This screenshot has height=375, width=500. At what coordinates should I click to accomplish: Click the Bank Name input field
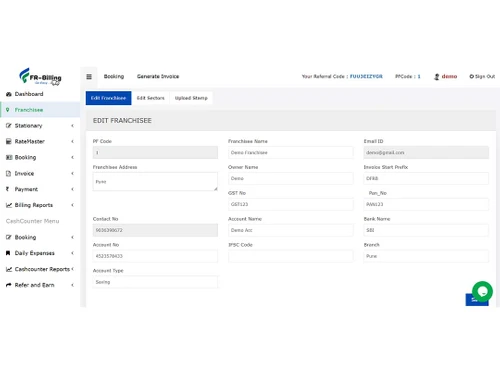(426, 230)
